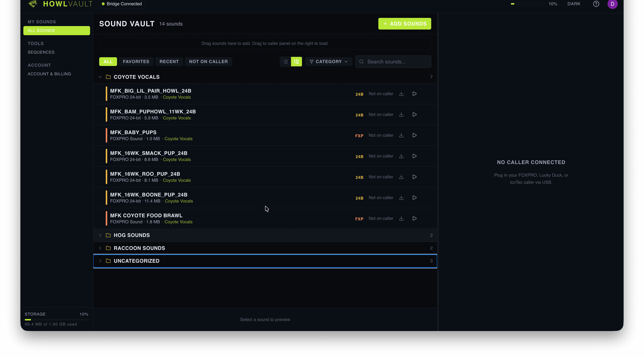
Task: Select the Not On Caller filter tab
Action: (208, 61)
